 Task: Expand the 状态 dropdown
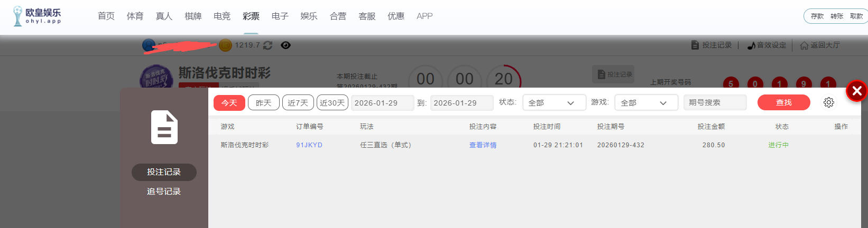(553, 102)
